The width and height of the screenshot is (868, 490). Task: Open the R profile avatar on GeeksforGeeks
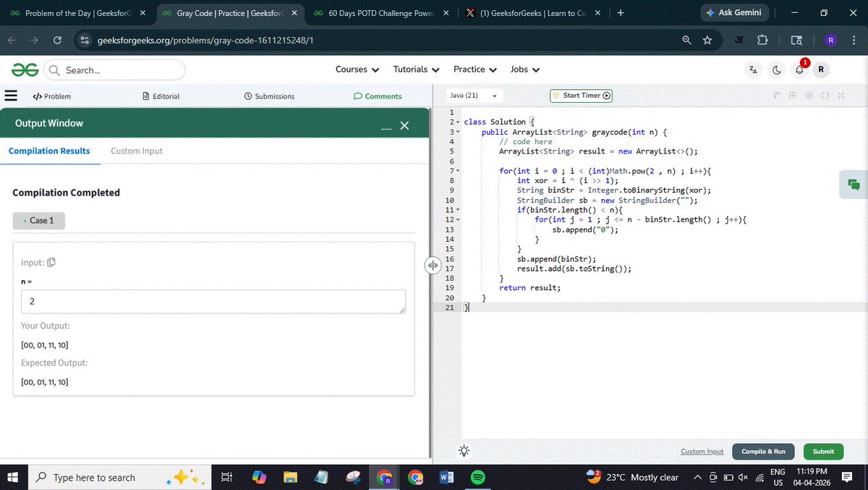[821, 69]
